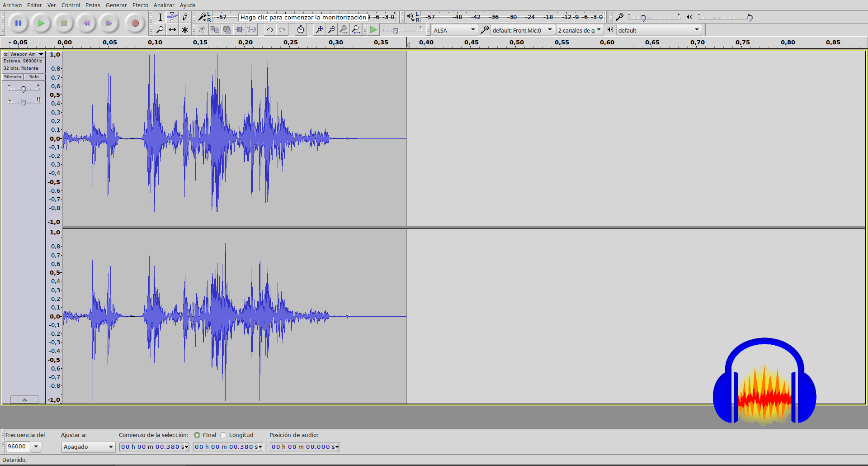Image resolution: width=868 pixels, height=466 pixels.
Task: Open the ALSA audio host dropdown
Action: pos(454,30)
